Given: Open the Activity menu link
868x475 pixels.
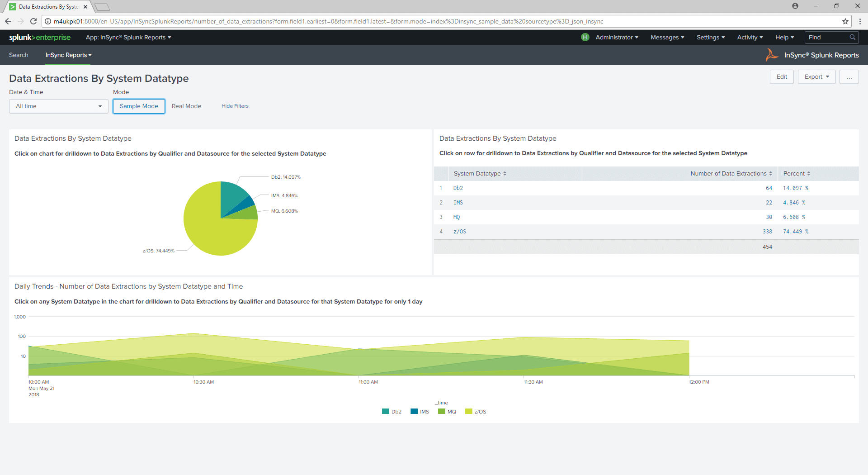Looking at the screenshot, I should (x=749, y=37).
